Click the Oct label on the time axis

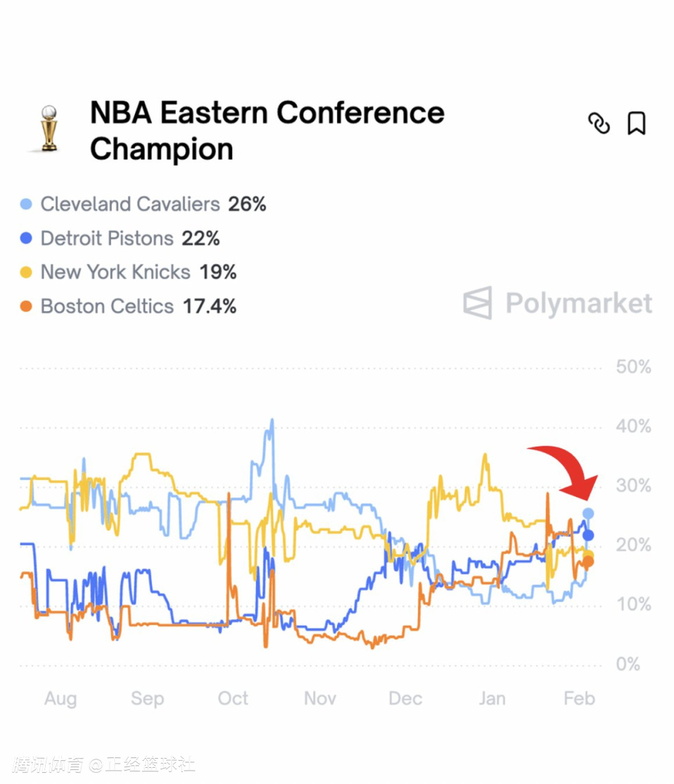pos(233,698)
